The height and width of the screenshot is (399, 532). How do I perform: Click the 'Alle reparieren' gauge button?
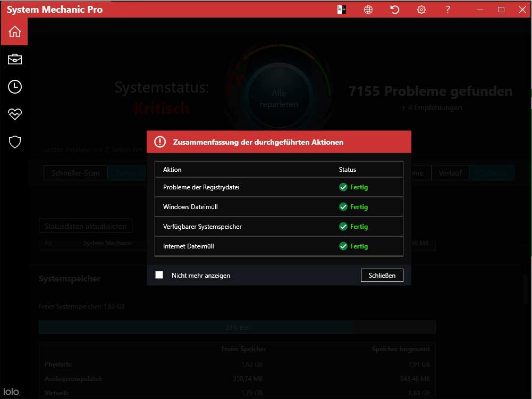[x=279, y=98]
